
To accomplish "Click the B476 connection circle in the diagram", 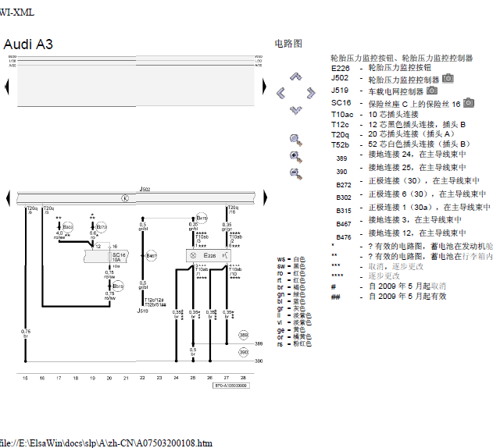I will (x=202, y=218).
